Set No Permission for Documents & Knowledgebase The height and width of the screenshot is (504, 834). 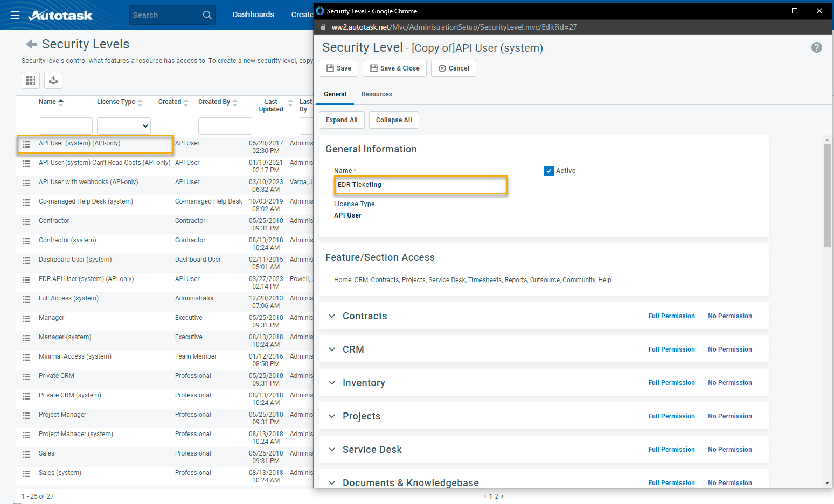(x=730, y=483)
